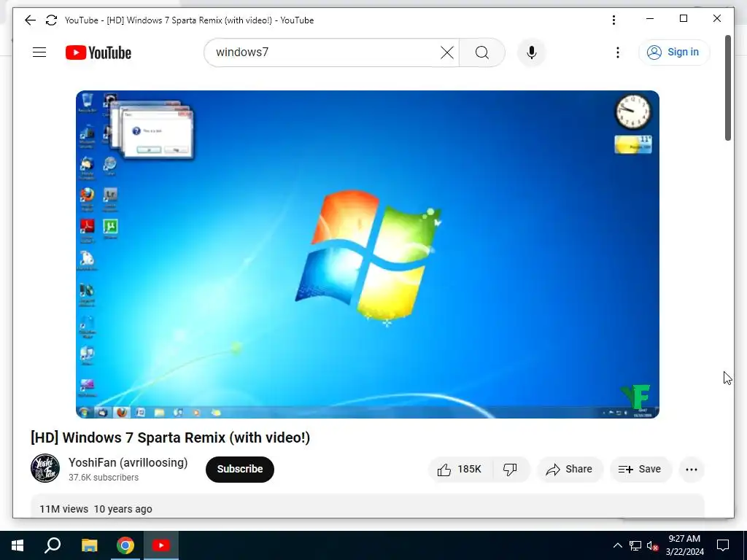Select the video title text
747x560 pixels.
(x=170, y=437)
